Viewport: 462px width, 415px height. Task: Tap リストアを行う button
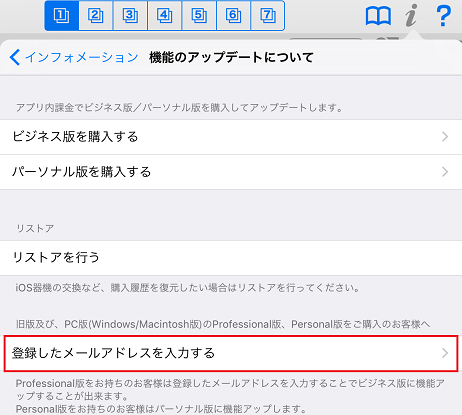pyautogui.click(x=231, y=258)
